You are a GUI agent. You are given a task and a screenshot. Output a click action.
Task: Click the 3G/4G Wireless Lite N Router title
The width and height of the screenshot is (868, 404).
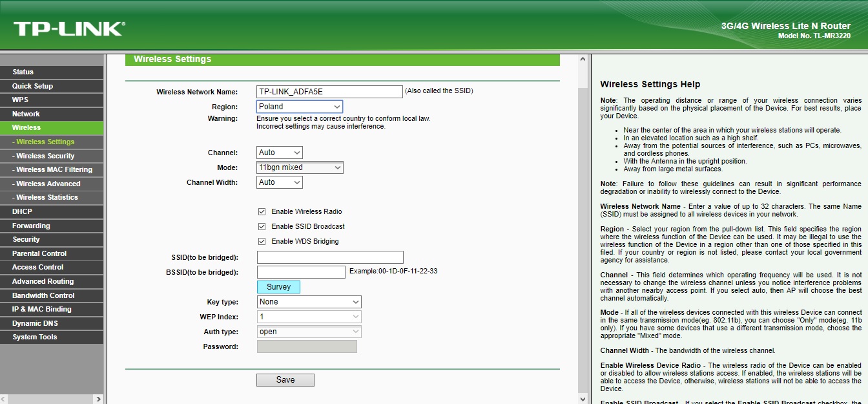tap(786, 26)
